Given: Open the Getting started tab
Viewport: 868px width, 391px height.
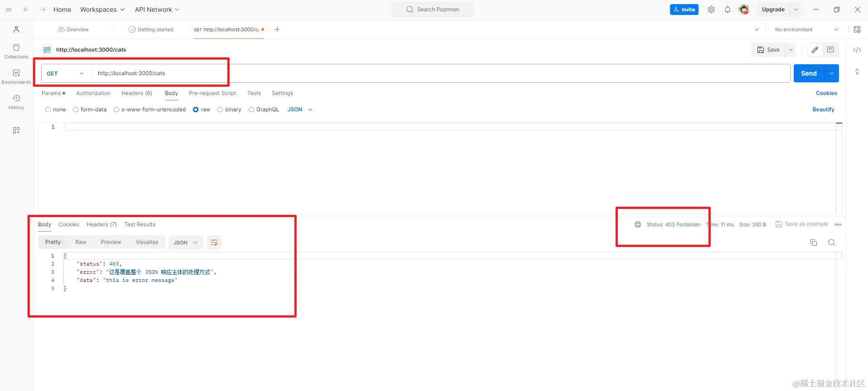Looking at the screenshot, I should (151, 29).
